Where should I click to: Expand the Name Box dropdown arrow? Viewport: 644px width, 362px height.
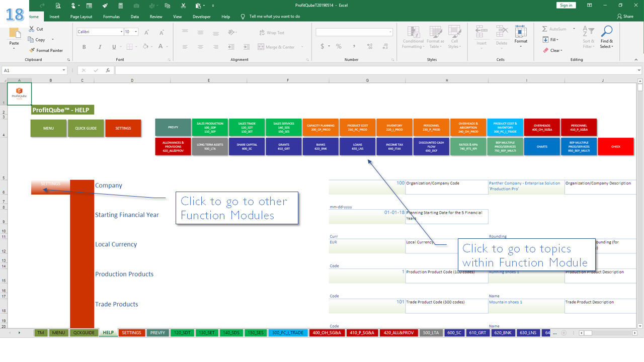pyautogui.click(x=64, y=70)
